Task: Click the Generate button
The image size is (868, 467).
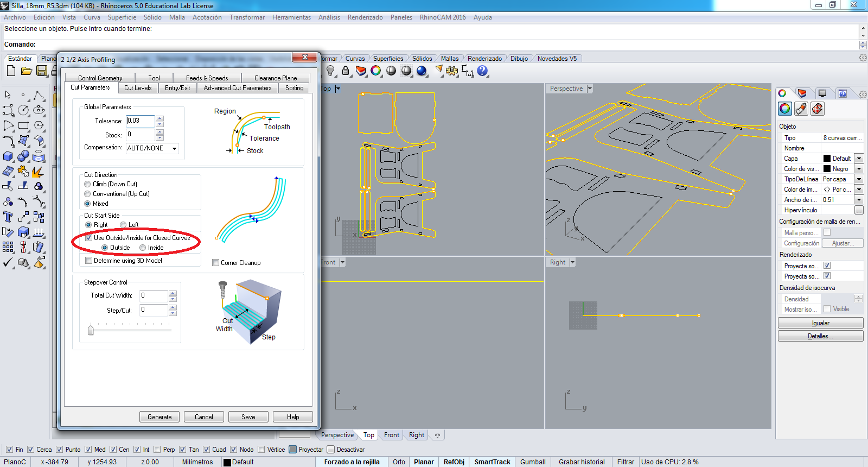Action: (159, 417)
